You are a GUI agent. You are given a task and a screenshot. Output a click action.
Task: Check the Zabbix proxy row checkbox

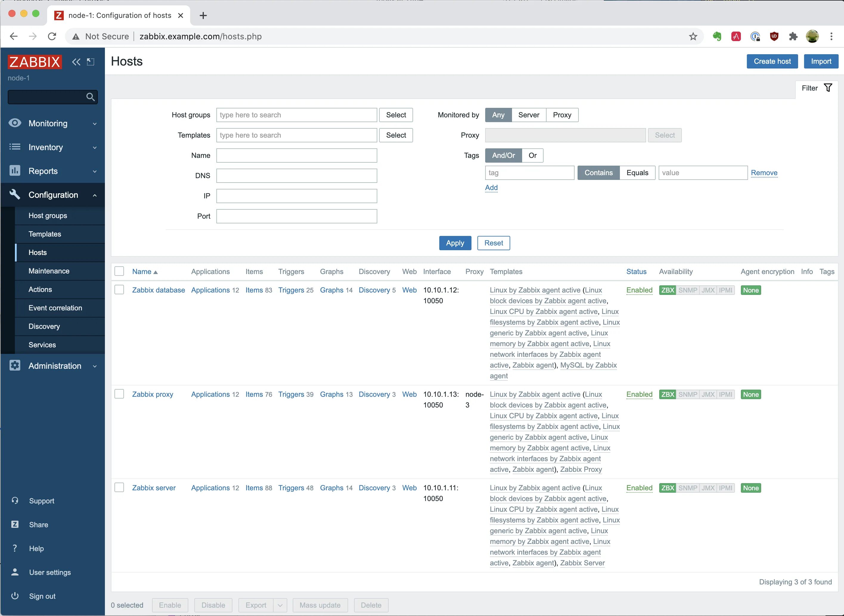tap(119, 394)
